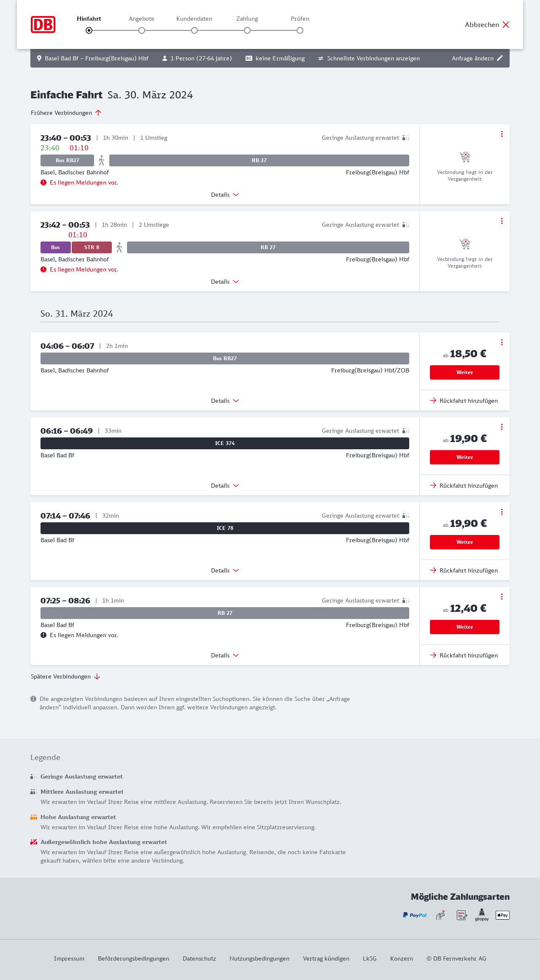
Task: Click the DB logo
Action: tap(43, 24)
